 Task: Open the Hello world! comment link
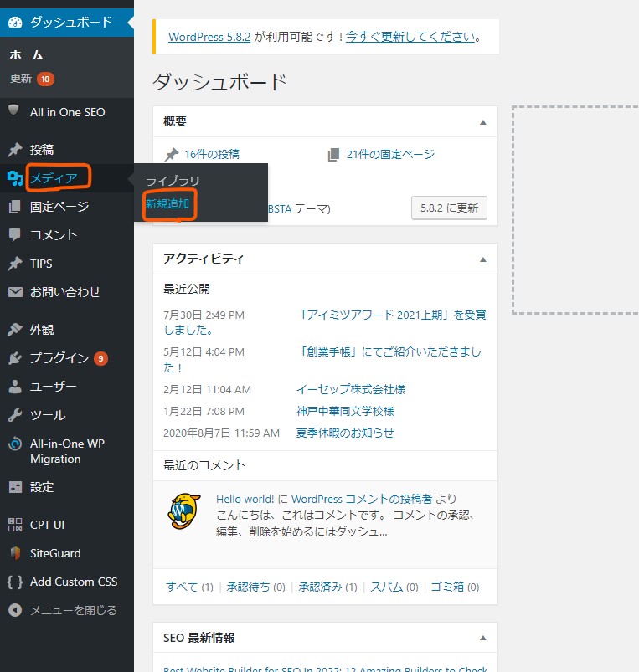click(245, 500)
